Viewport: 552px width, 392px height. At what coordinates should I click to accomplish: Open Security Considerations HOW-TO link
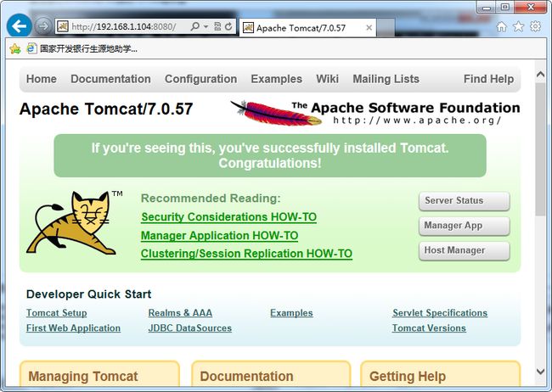[x=228, y=216]
